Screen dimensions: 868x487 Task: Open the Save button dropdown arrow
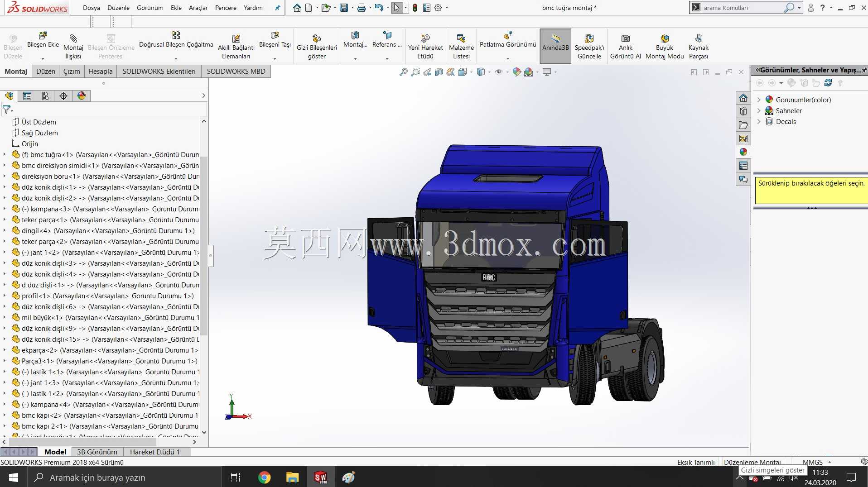352,8
